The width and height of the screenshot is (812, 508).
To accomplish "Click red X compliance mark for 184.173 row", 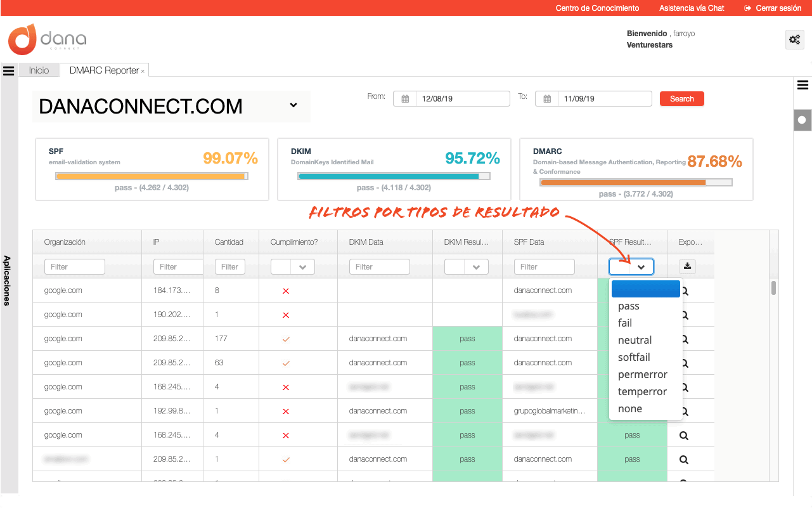I will pos(286,291).
